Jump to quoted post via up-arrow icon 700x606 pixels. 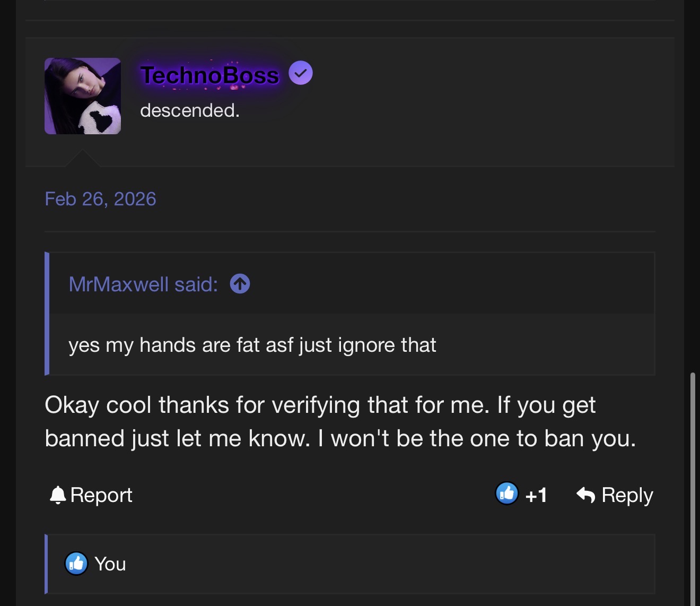click(x=240, y=284)
